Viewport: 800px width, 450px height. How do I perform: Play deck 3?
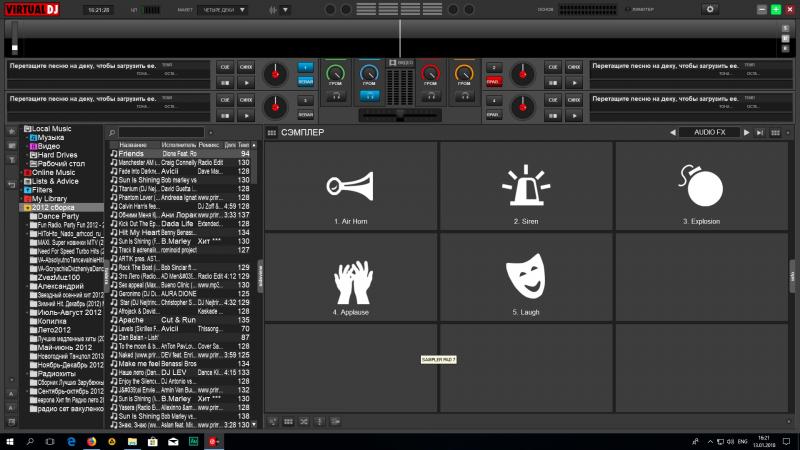tap(246, 116)
